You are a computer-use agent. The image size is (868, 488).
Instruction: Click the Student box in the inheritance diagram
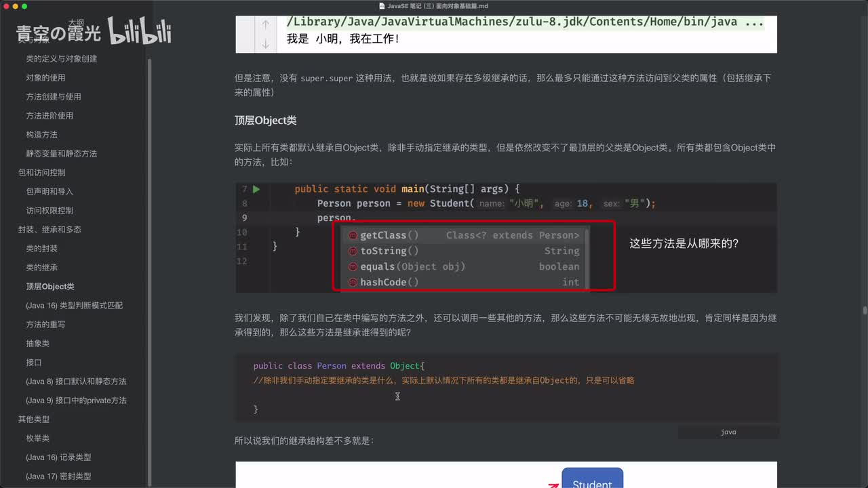point(592,478)
